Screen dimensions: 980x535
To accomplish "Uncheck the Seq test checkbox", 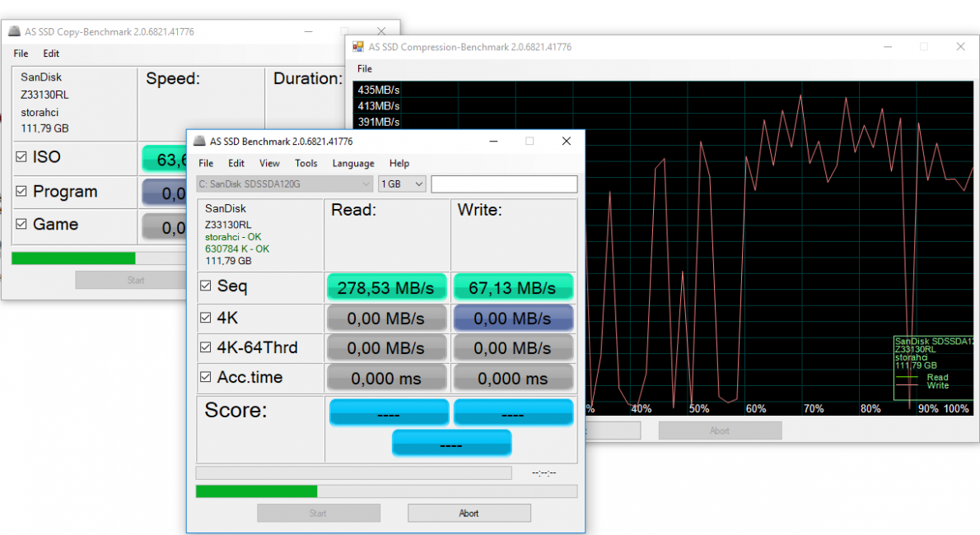I will (x=205, y=286).
